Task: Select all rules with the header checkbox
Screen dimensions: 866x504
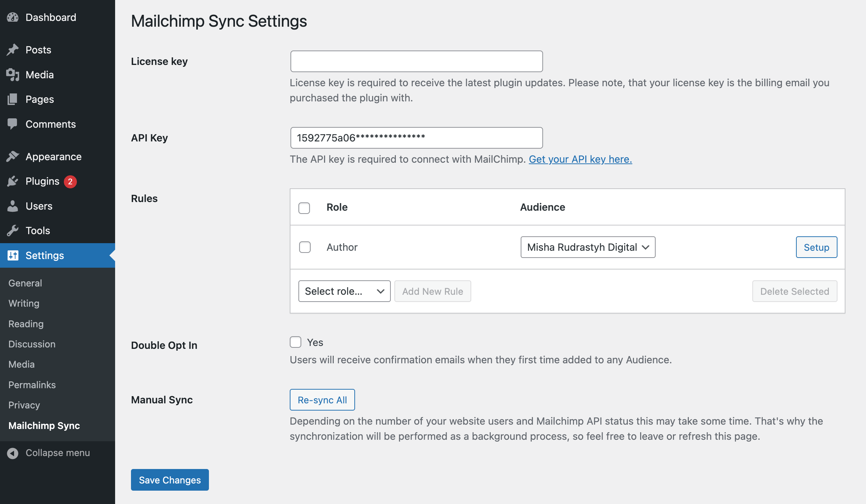Action: pos(304,208)
